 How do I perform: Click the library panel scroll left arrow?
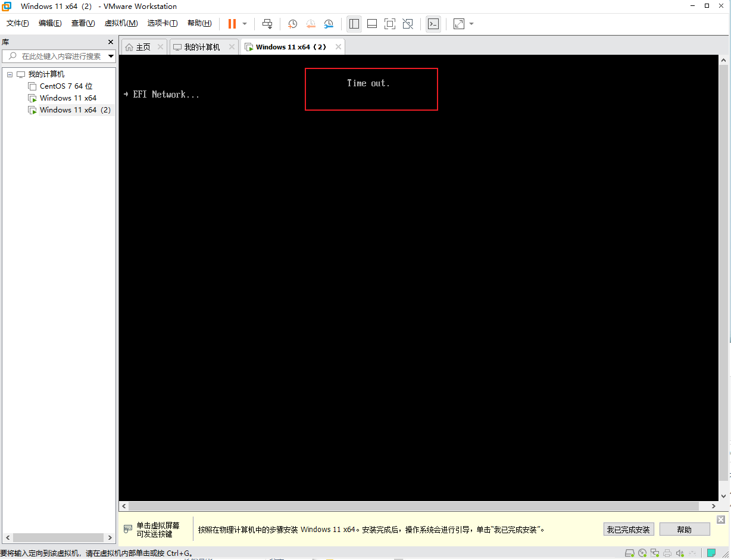point(7,537)
